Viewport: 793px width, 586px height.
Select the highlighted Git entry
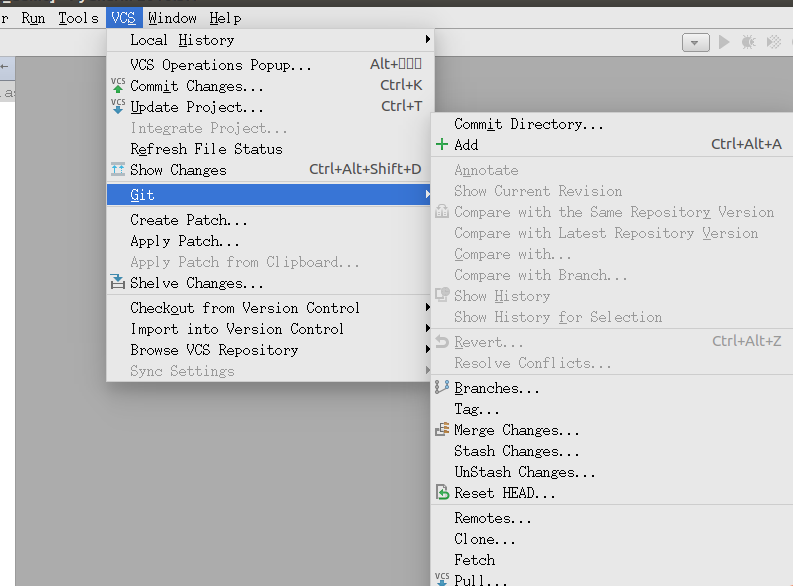[270, 195]
